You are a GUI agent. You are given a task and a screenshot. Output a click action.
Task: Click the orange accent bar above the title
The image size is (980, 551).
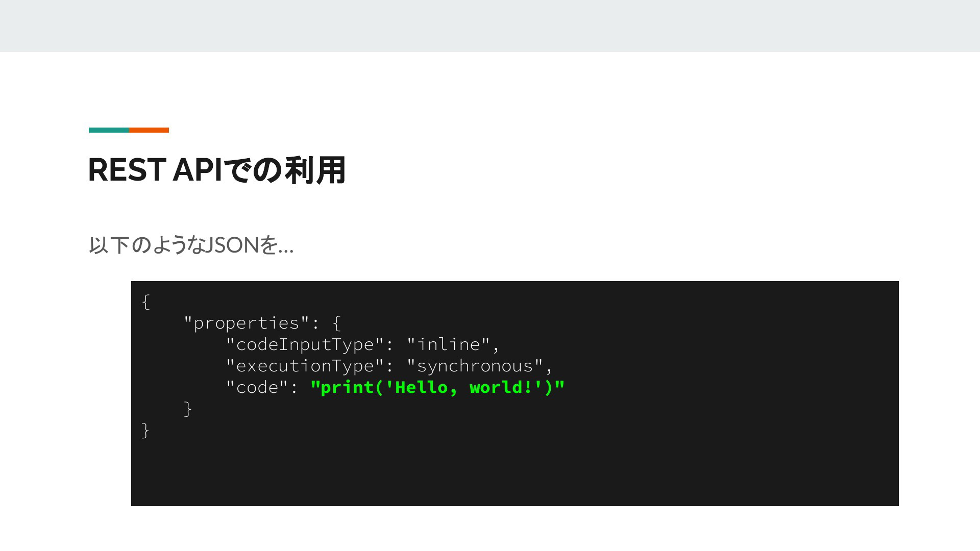pyautogui.click(x=149, y=130)
